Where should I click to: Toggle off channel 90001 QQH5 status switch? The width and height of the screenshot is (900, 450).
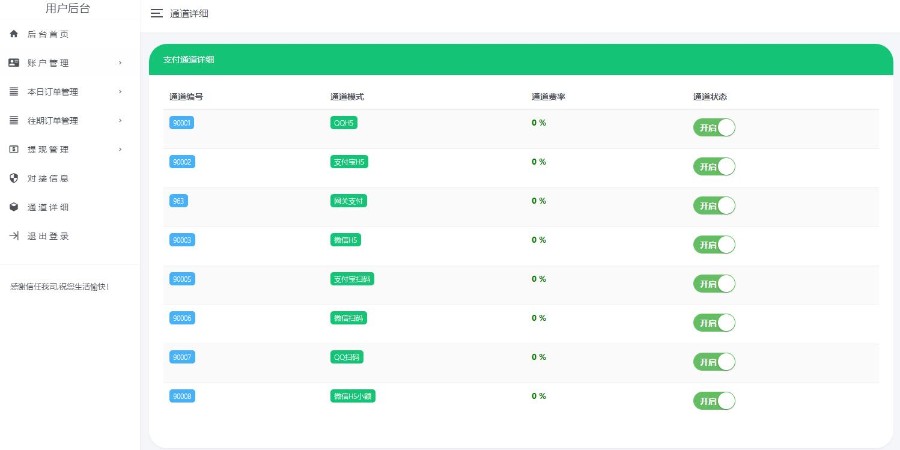point(714,128)
